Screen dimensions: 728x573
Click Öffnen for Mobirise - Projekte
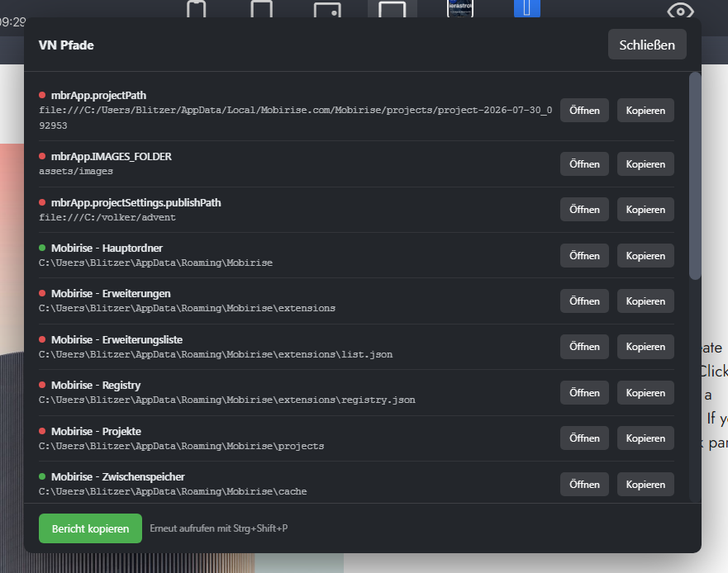point(584,438)
